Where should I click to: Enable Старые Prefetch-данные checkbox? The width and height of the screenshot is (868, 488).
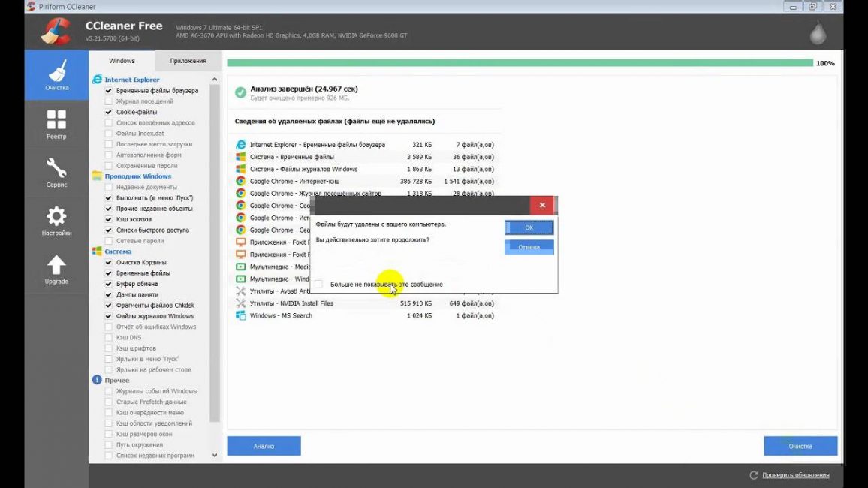coord(108,402)
